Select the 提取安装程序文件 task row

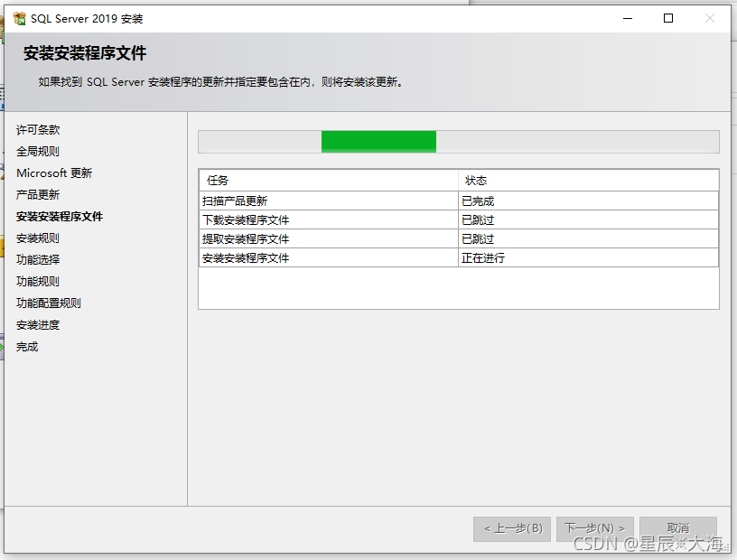click(459, 238)
